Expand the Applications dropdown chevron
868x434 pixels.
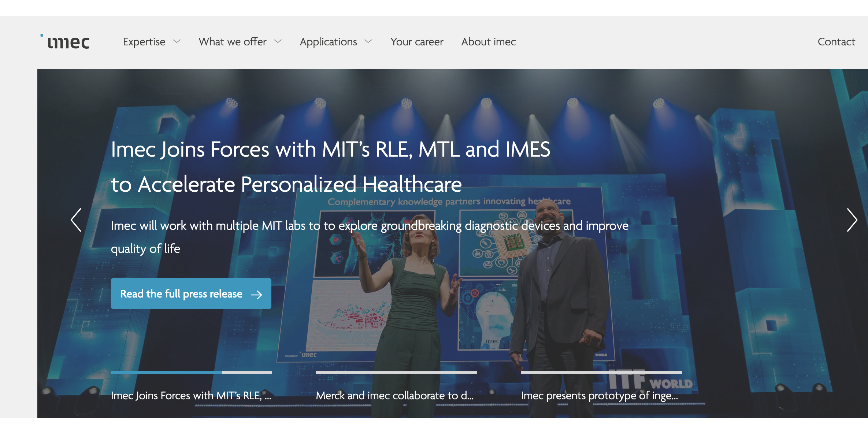368,41
